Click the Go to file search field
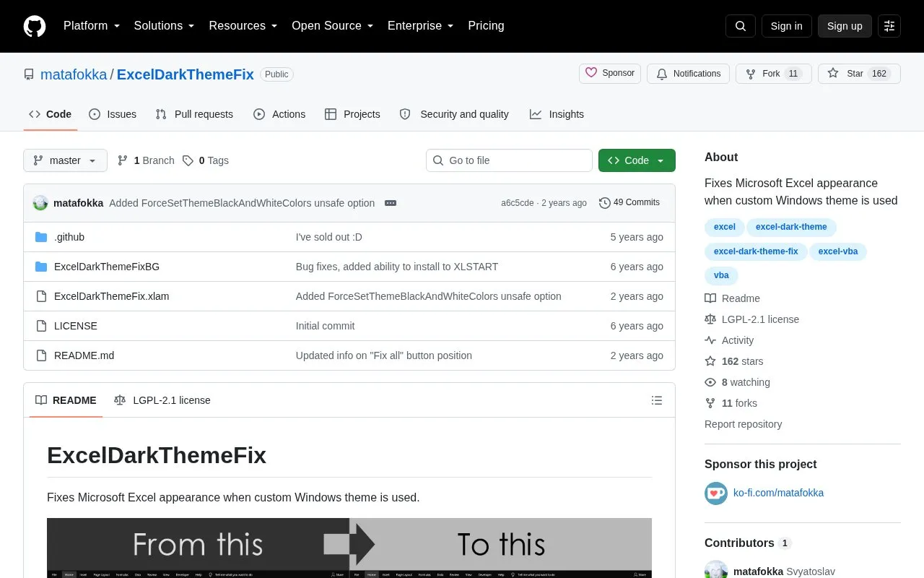This screenshot has height=578, width=924. (x=509, y=160)
